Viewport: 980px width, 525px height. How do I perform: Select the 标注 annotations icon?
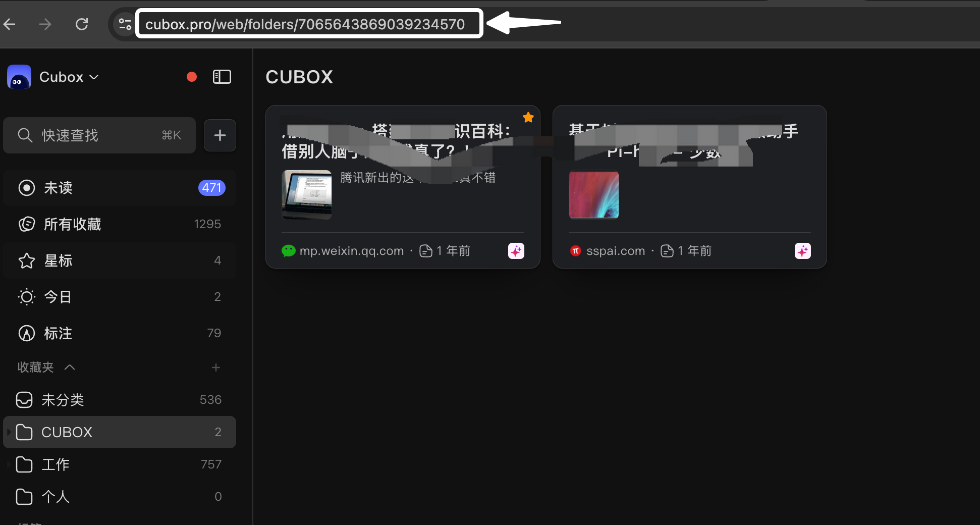pyautogui.click(x=26, y=333)
